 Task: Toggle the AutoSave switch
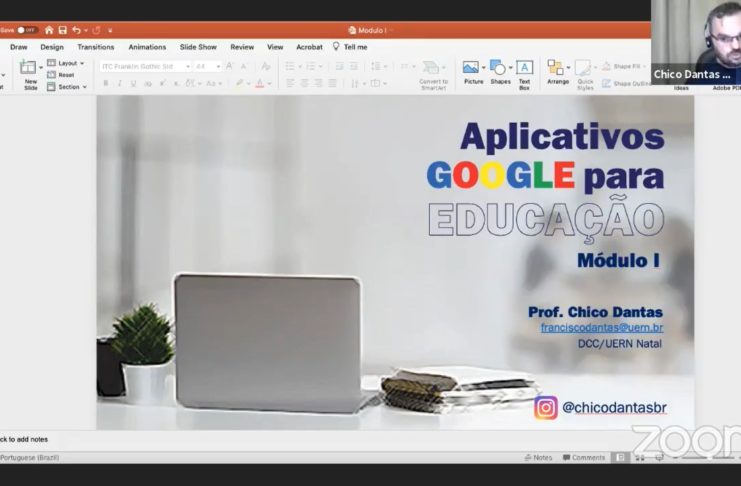27,30
